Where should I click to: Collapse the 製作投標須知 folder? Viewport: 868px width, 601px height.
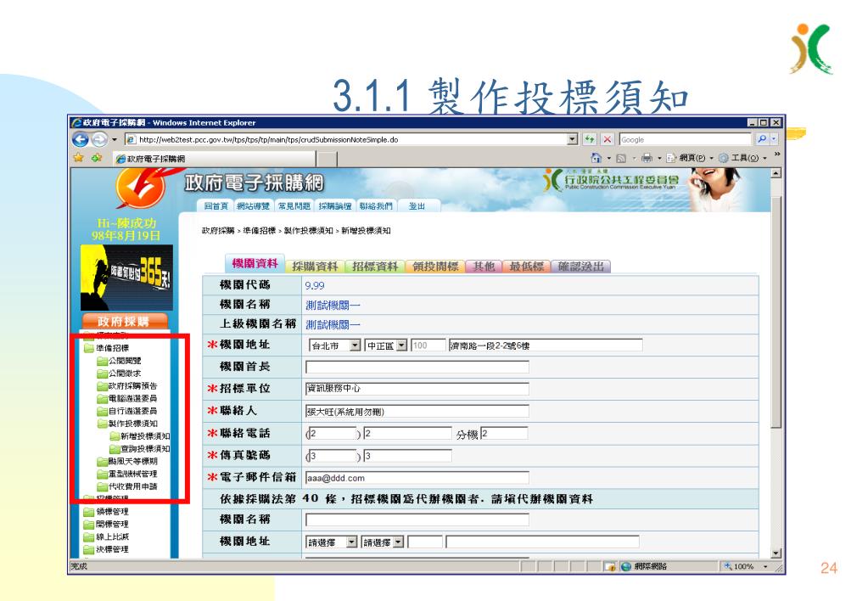pyautogui.click(x=126, y=424)
